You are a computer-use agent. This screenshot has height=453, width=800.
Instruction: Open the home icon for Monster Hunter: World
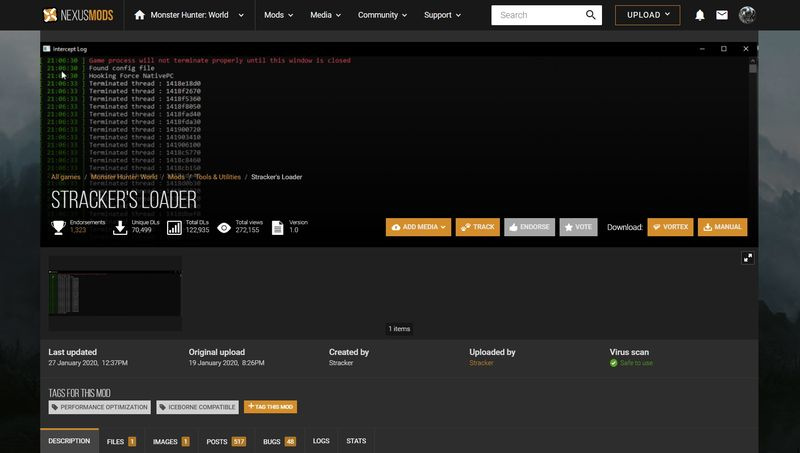point(139,15)
